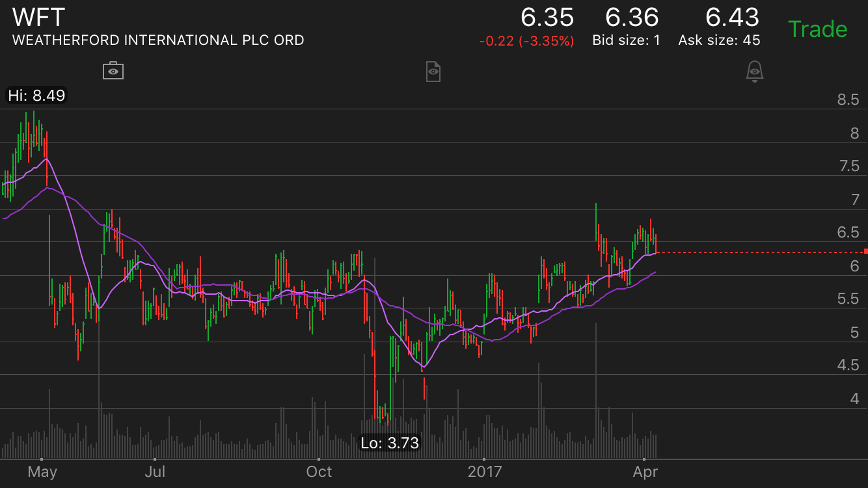Tap the 7.5 price axis label

click(x=848, y=167)
